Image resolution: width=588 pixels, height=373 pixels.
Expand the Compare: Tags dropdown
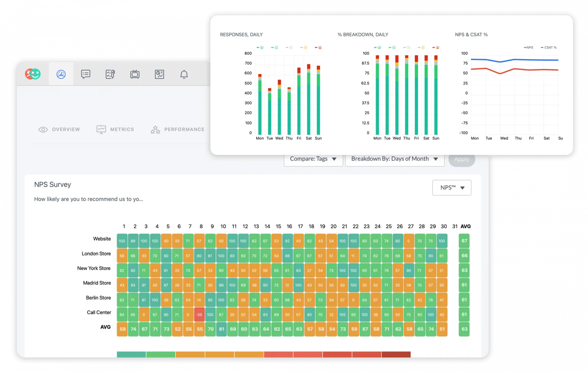coord(313,159)
